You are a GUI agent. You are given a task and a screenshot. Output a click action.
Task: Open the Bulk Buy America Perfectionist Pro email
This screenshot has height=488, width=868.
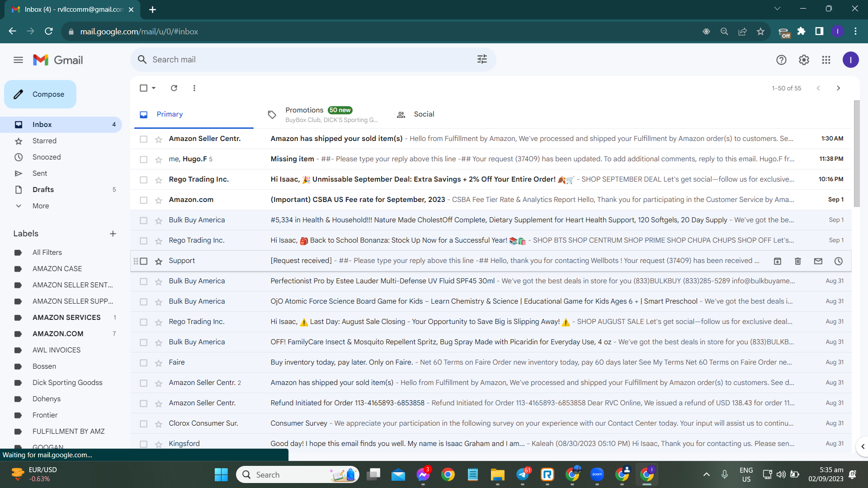tap(491, 282)
